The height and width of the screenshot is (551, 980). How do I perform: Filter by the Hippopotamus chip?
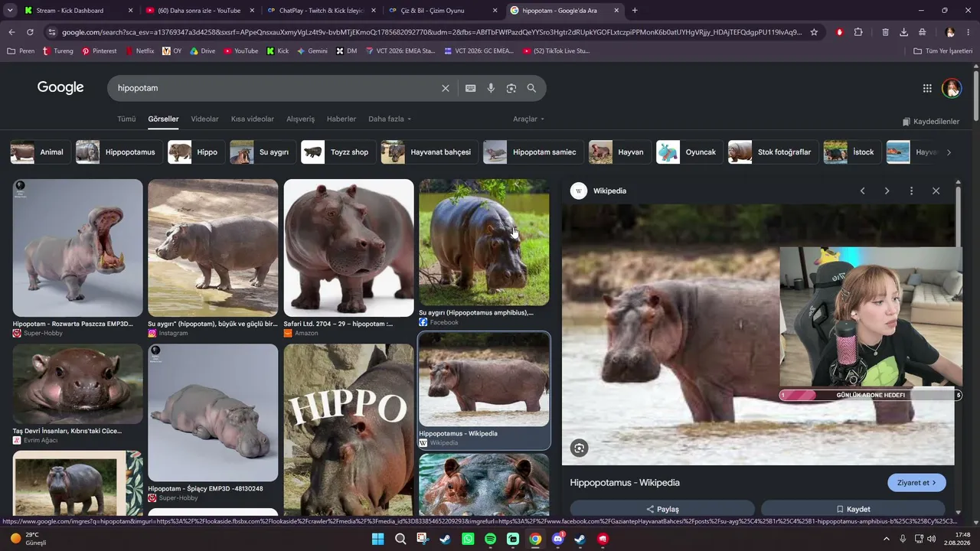tap(118, 152)
